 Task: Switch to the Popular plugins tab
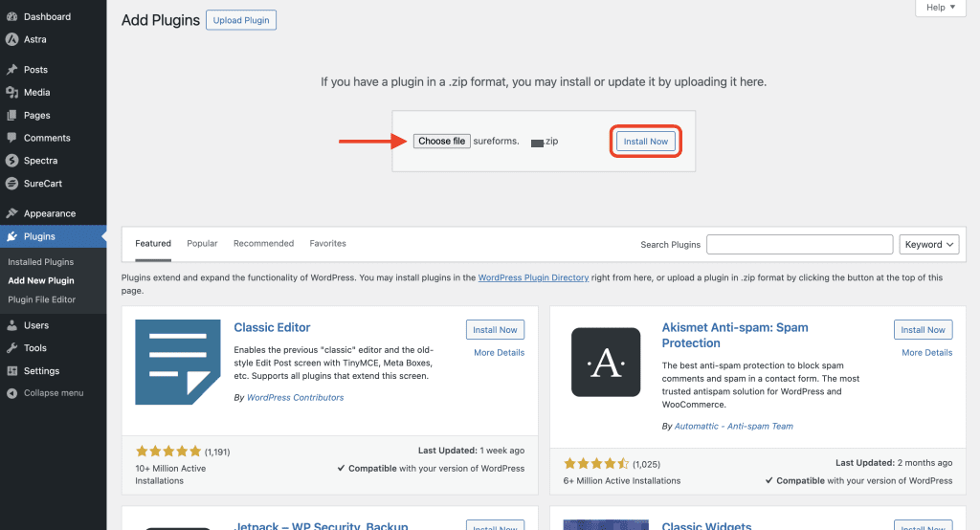[202, 244]
